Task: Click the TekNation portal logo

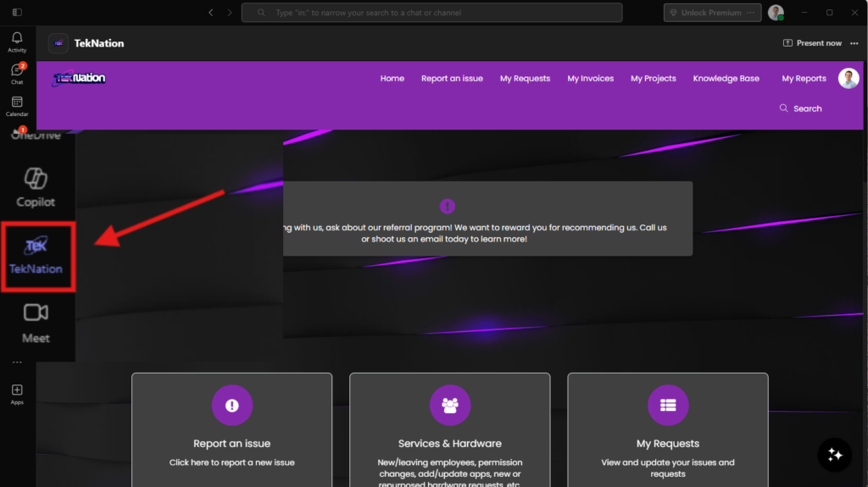Action: (x=79, y=78)
